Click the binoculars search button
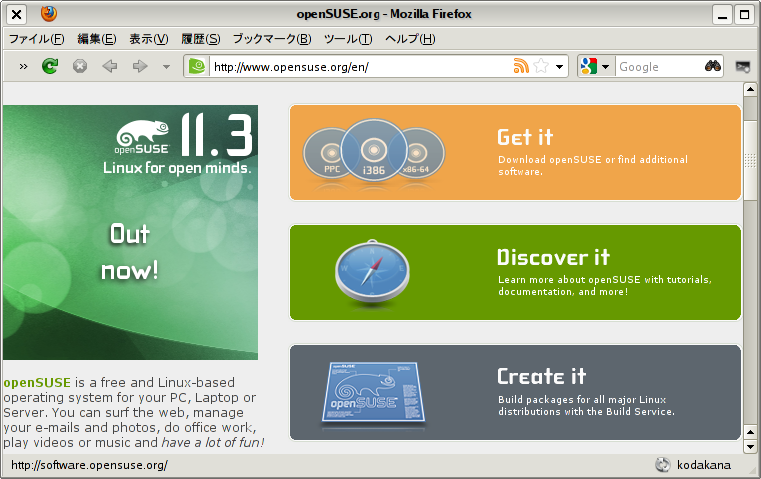Viewport: 761px width, 479px height. pos(712,66)
